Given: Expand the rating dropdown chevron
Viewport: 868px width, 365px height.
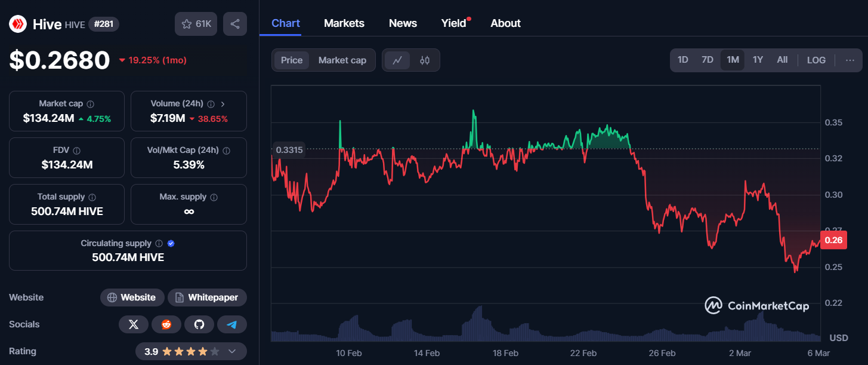Looking at the screenshot, I should [x=233, y=352].
